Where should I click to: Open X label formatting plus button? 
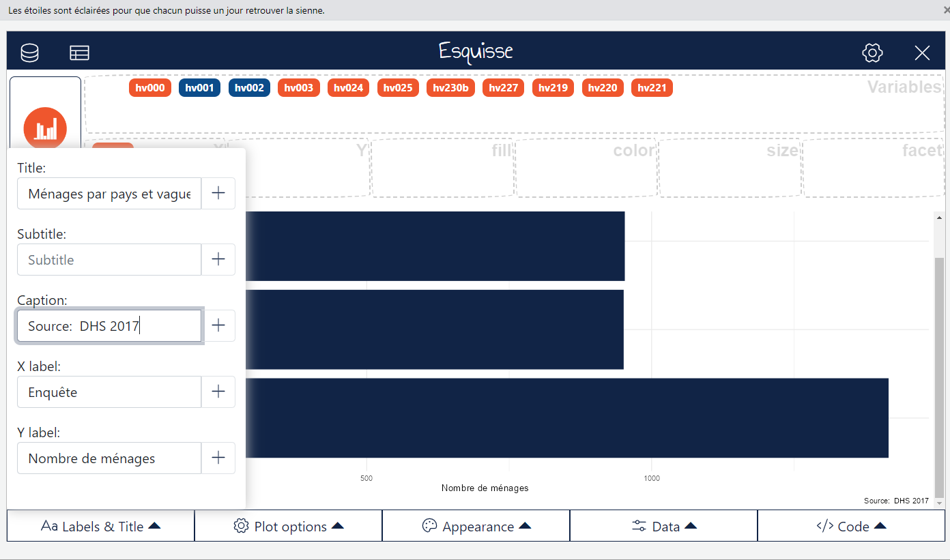(218, 392)
